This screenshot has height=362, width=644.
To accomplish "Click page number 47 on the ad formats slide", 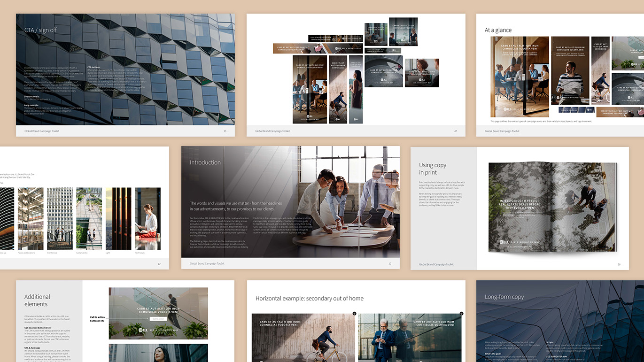I will (x=456, y=131).
